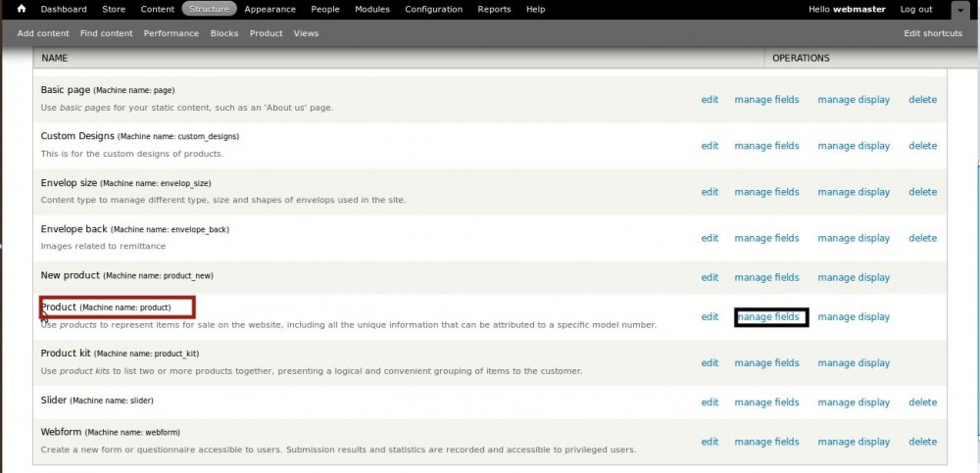Open manage display for New product
This screenshot has width=980, height=473.
[854, 277]
